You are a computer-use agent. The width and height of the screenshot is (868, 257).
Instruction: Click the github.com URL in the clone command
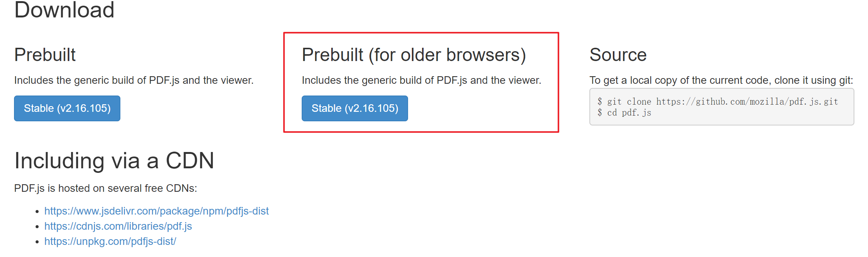coord(747,102)
